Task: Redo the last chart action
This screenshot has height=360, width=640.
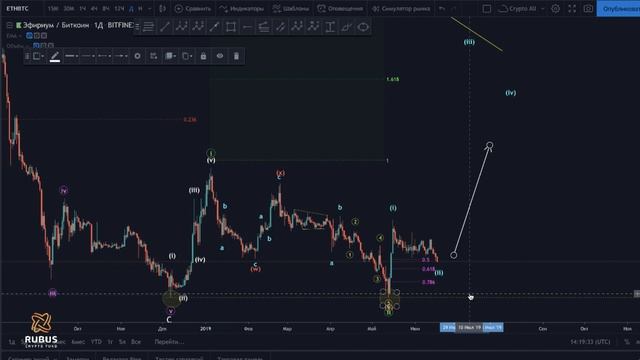Action: coord(454,9)
